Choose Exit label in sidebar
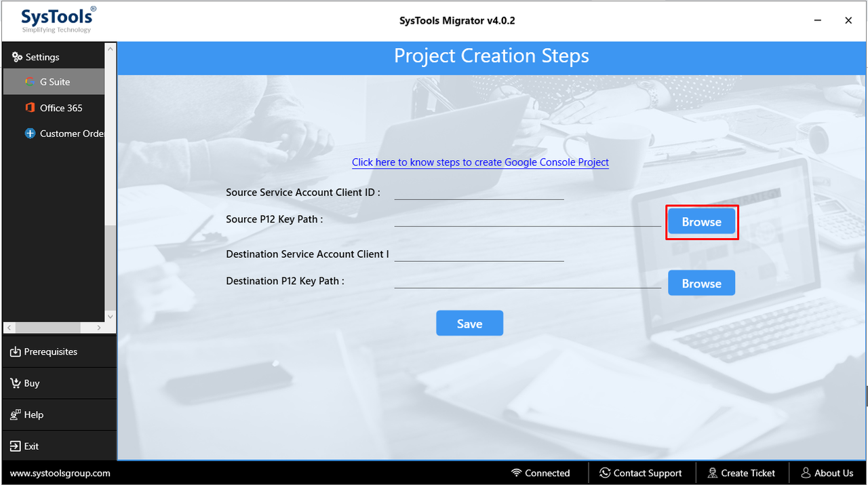 click(x=32, y=446)
